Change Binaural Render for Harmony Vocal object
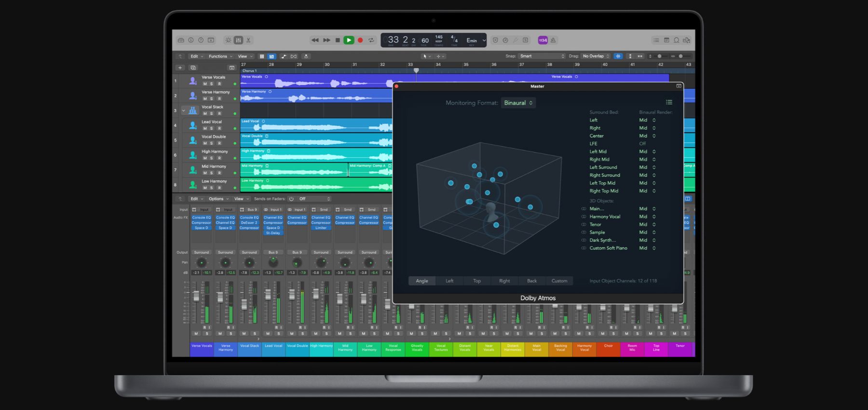868x410 pixels. click(648, 217)
